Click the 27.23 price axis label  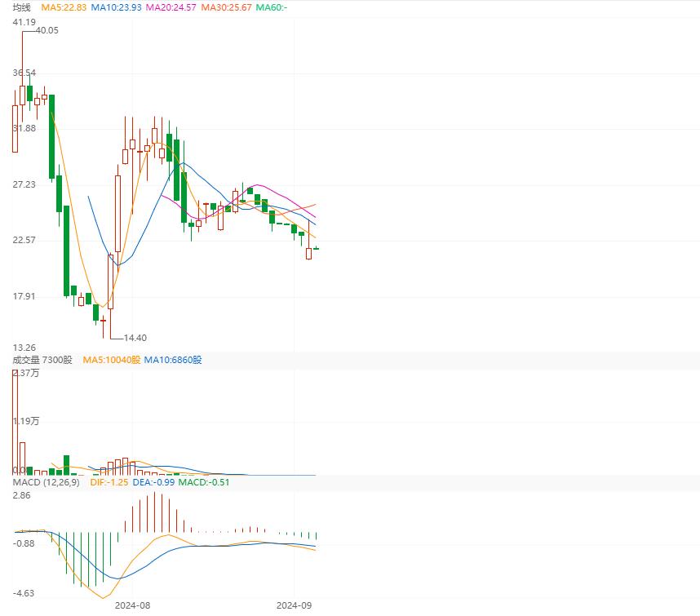[x=24, y=184]
